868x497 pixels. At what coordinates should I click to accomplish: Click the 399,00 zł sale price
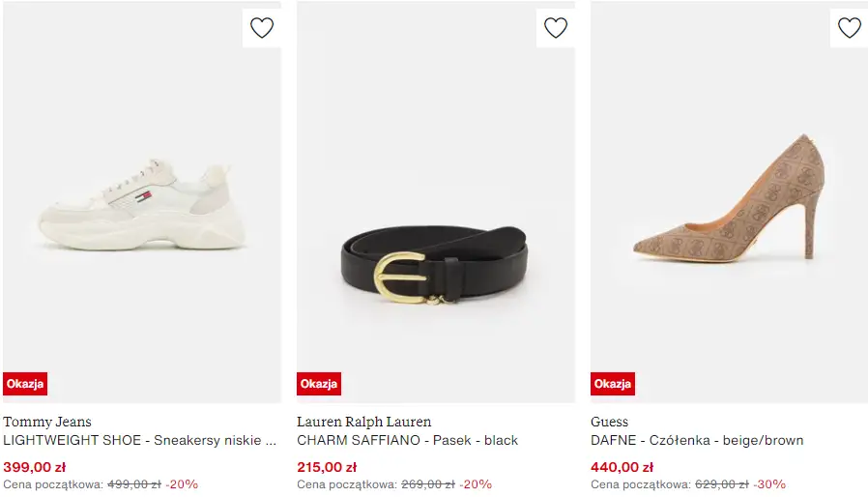(34, 467)
